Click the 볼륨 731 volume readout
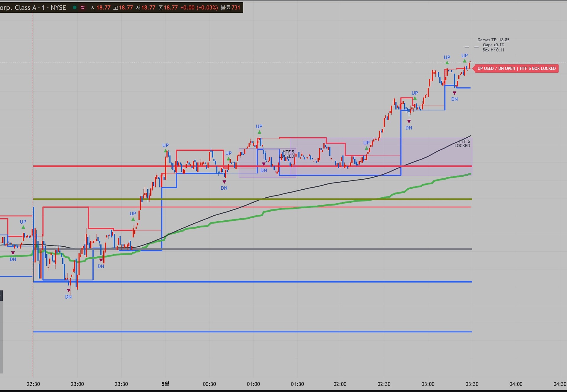Image resolution: width=567 pixels, height=392 pixels. coord(230,7)
